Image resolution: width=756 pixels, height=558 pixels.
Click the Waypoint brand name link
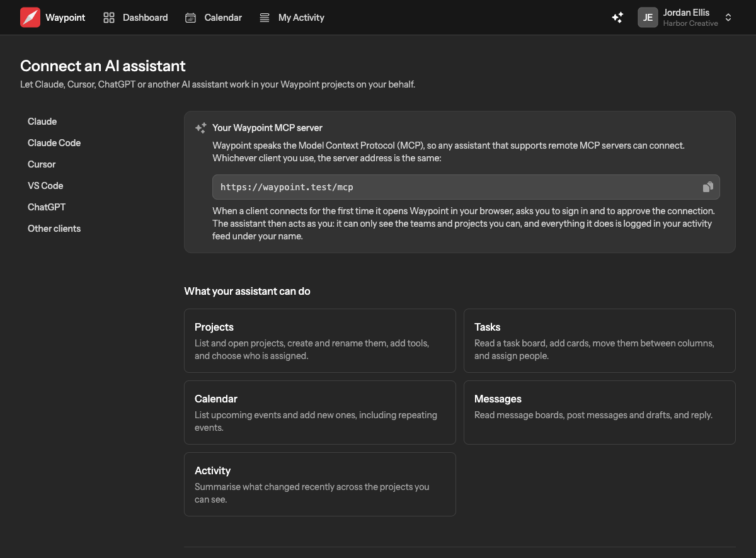[66, 18]
